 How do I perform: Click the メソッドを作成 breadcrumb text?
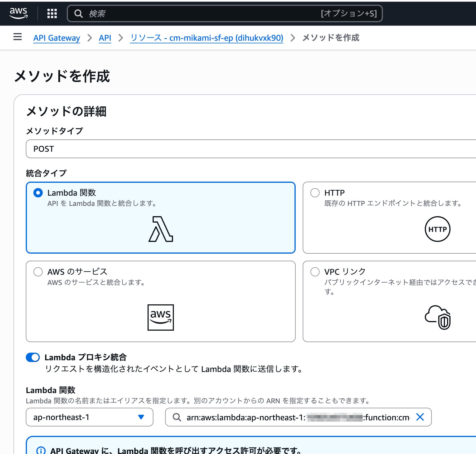click(x=331, y=37)
